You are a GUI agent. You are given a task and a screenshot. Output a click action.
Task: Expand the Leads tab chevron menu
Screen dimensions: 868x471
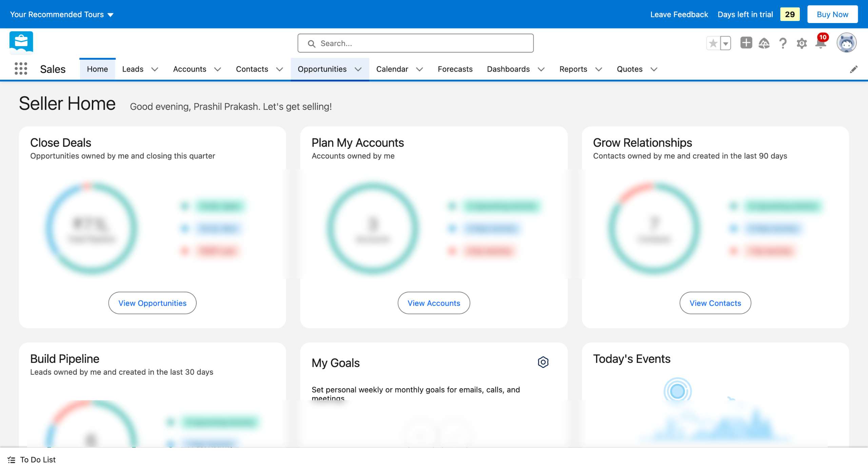[155, 69]
